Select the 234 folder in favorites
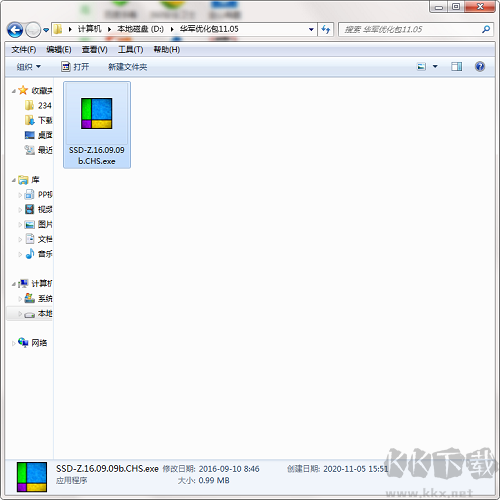Viewport: 500px width, 500px height. pyautogui.click(x=38, y=105)
